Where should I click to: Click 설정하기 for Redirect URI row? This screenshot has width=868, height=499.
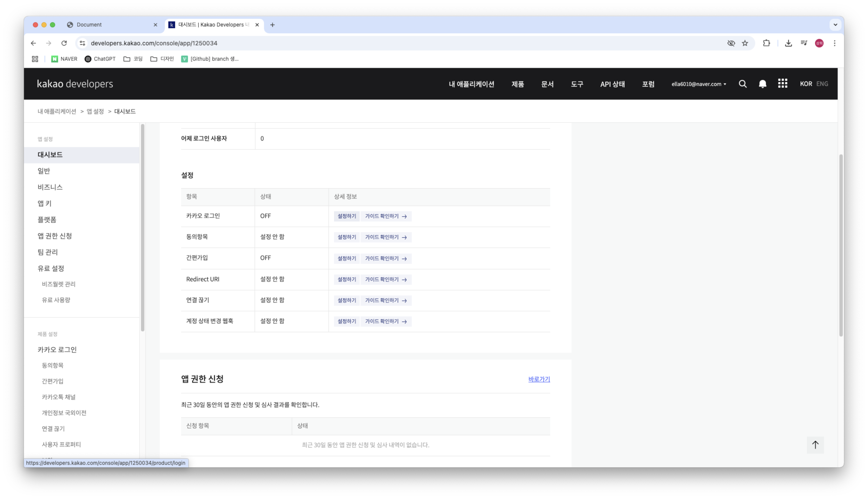coord(347,280)
